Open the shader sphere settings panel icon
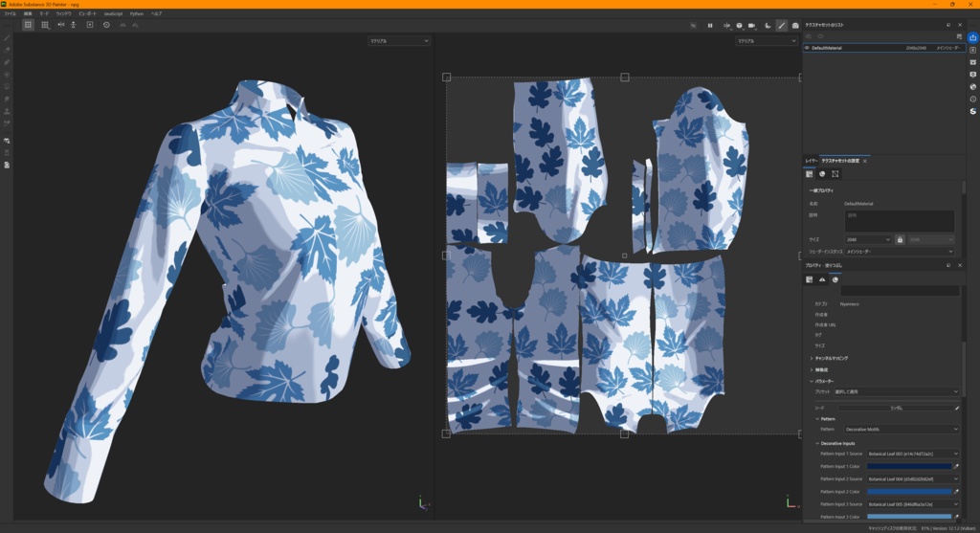This screenshot has width=980, height=533. click(x=972, y=87)
